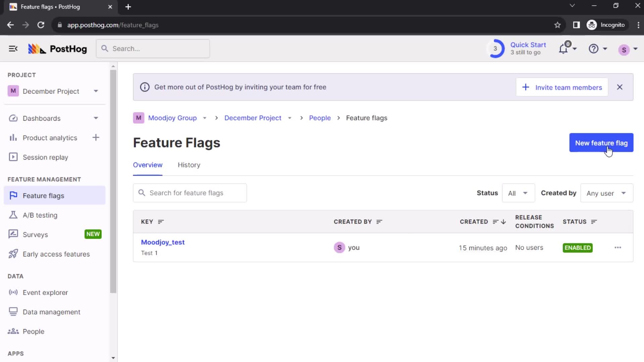
Task: Sort by the KEY column icon
Action: [x=161, y=222]
